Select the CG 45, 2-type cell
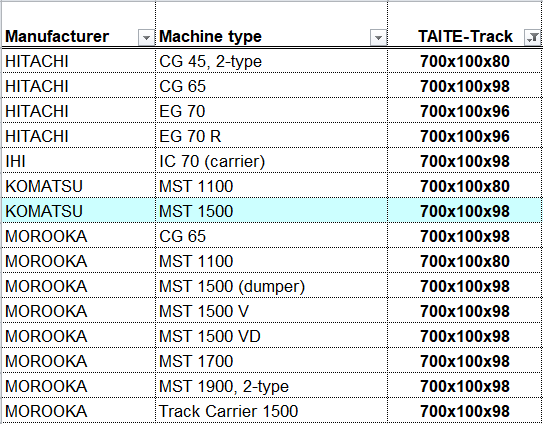The image size is (543, 424). (x=272, y=61)
